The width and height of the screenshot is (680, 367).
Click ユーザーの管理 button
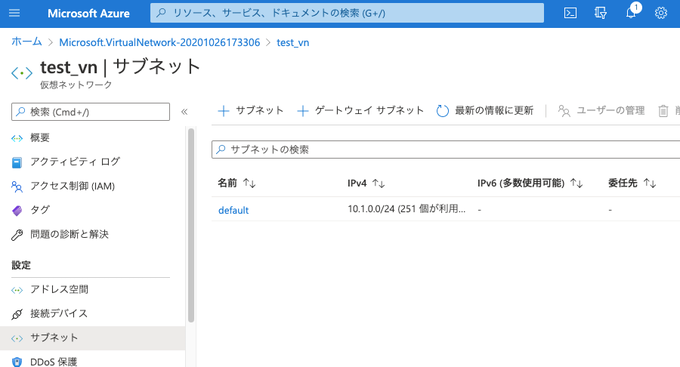[602, 111]
